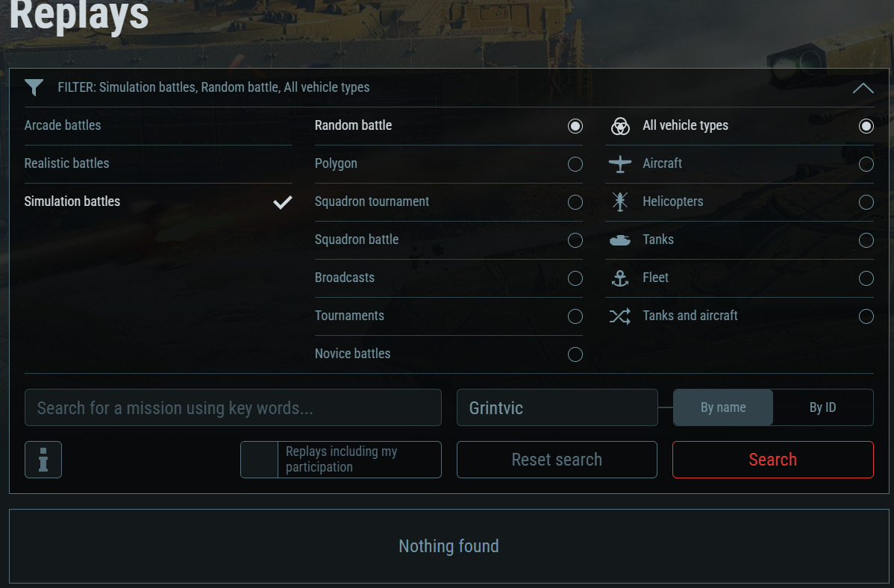This screenshot has height=588, width=894.
Task: Open the info button icon
Action: click(43, 460)
